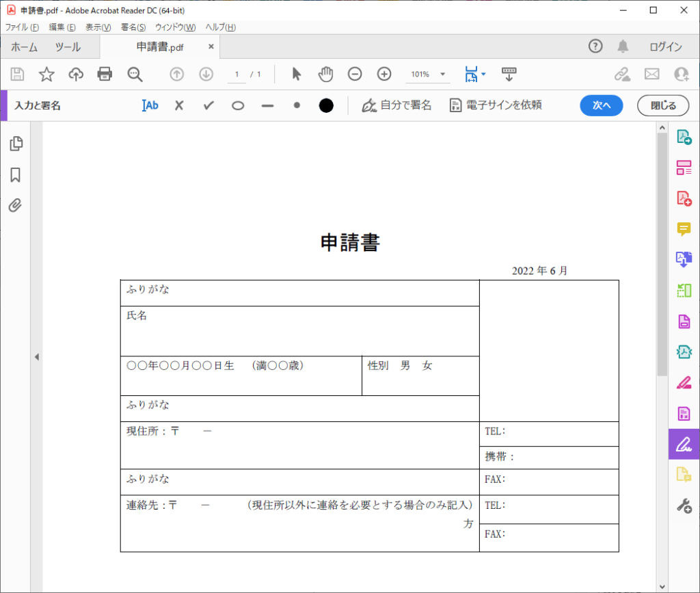The image size is (700, 593).
Task: Print the 申請書 document
Action: (x=104, y=74)
